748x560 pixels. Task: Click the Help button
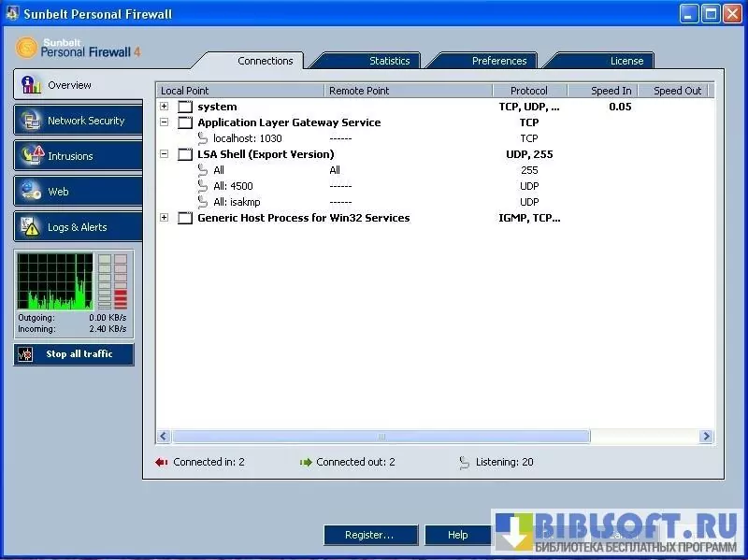coord(457,535)
